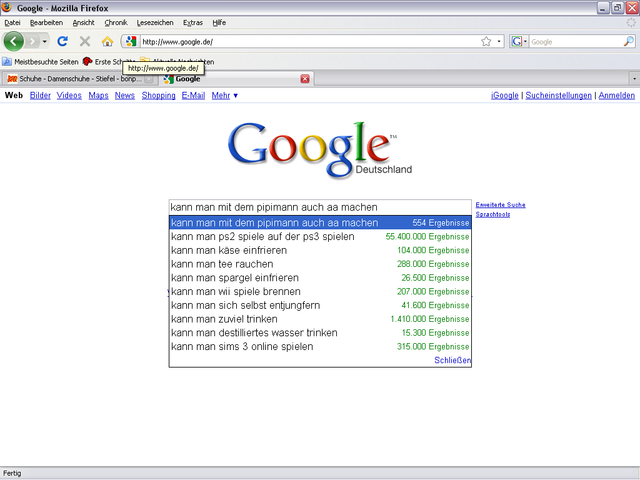This screenshot has height=480, width=640.
Task: Click into the Google search text field
Action: point(320,207)
